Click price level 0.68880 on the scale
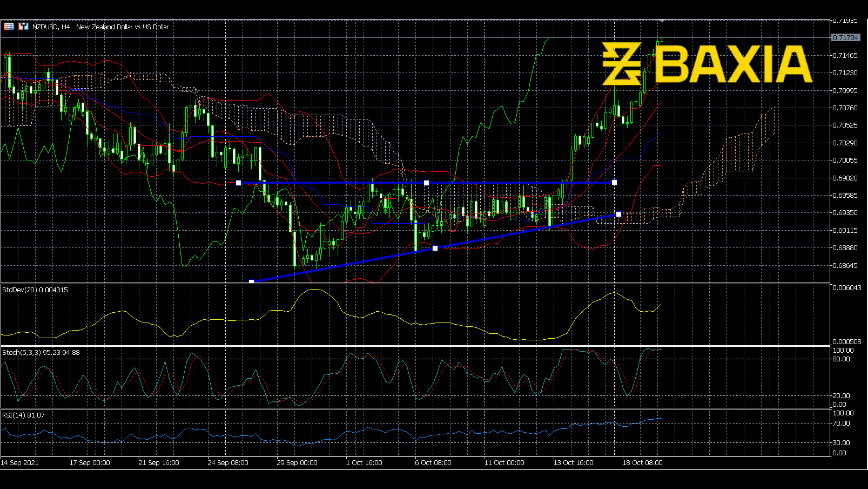Viewport: 868px width, 489px height. pyautogui.click(x=845, y=248)
